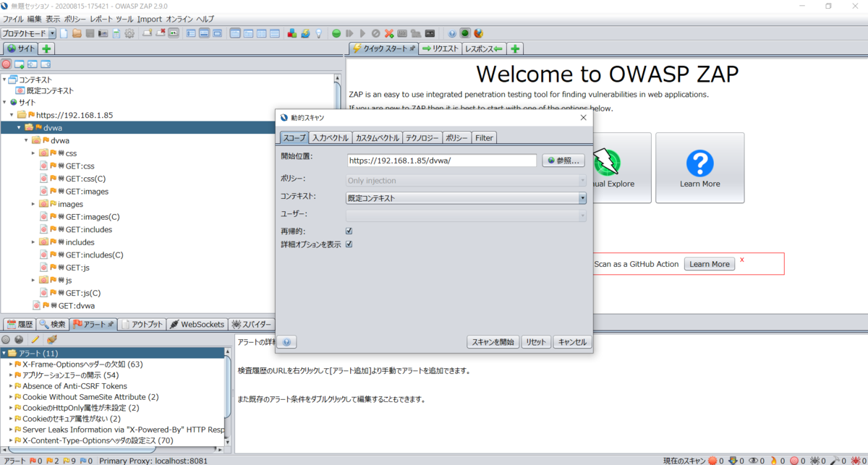
Task: Click the green plus next to Sites tab
Action: pos(46,48)
